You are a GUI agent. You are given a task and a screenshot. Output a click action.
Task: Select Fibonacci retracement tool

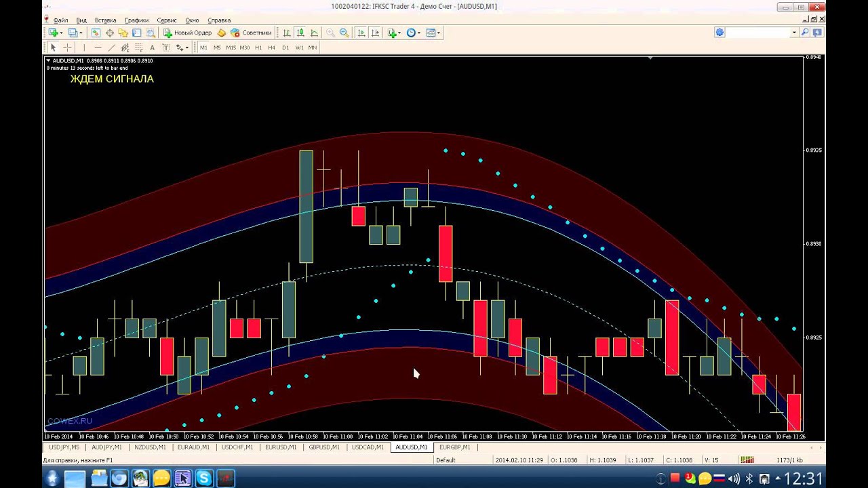point(138,47)
